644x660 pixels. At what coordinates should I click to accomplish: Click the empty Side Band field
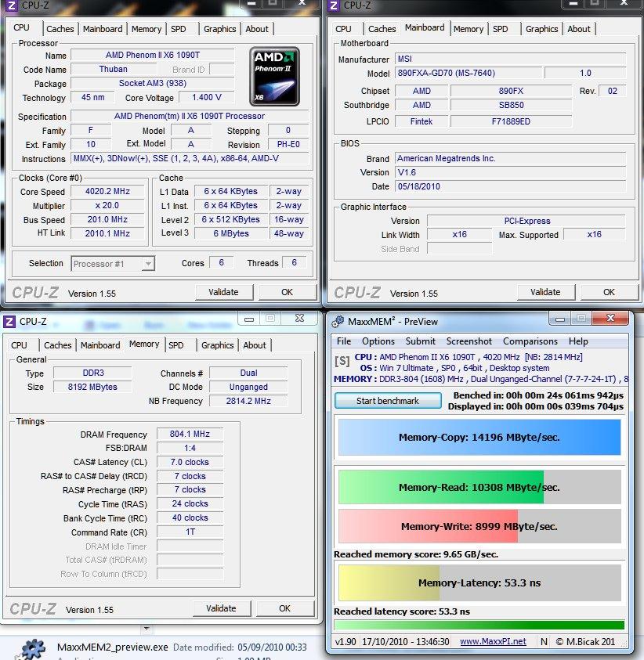(460, 249)
